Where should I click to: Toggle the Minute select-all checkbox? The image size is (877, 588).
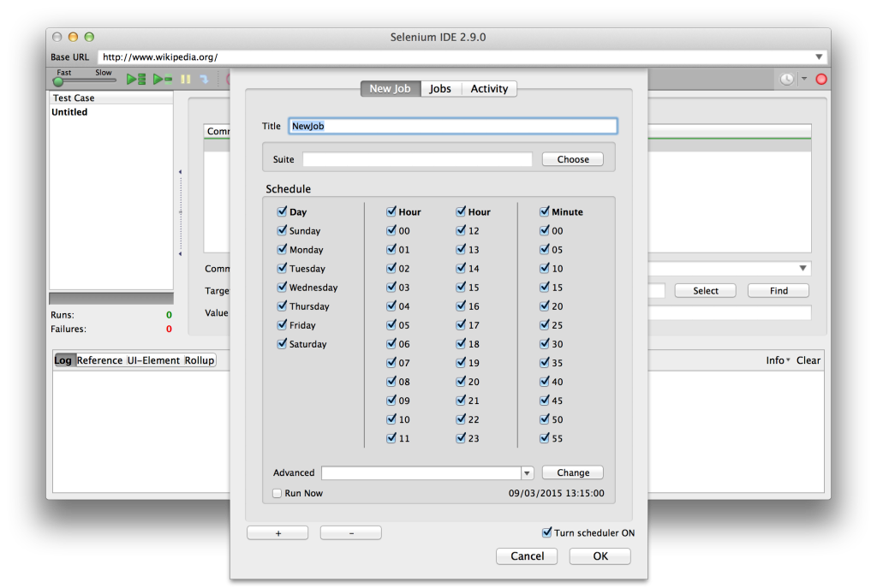(x=544, y=212)
